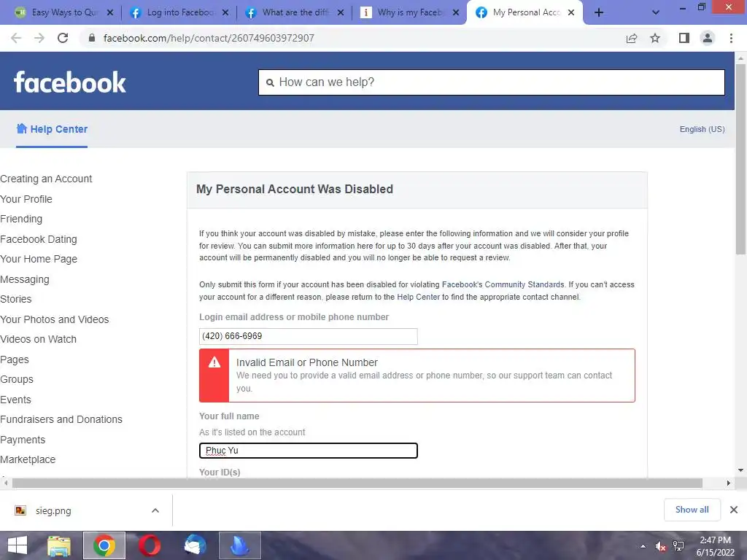Click the horizontal page scrollbar
Image resolution: width=747 pixels, height=560 pixels.
357,483
